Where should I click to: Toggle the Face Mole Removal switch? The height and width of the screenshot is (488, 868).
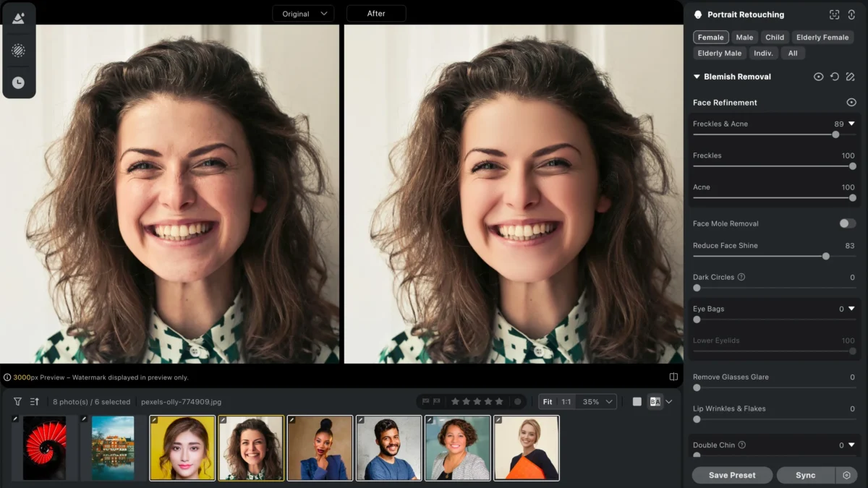point(847,223)
